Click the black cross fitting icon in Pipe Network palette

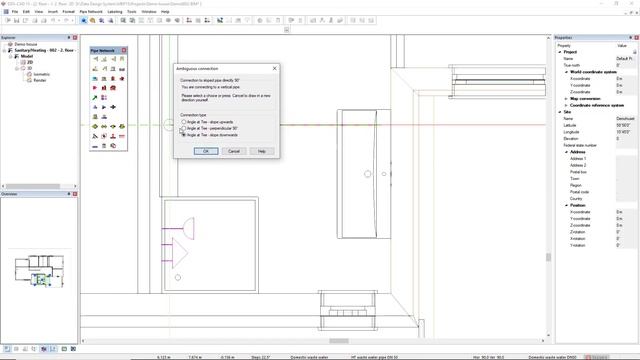113,107
